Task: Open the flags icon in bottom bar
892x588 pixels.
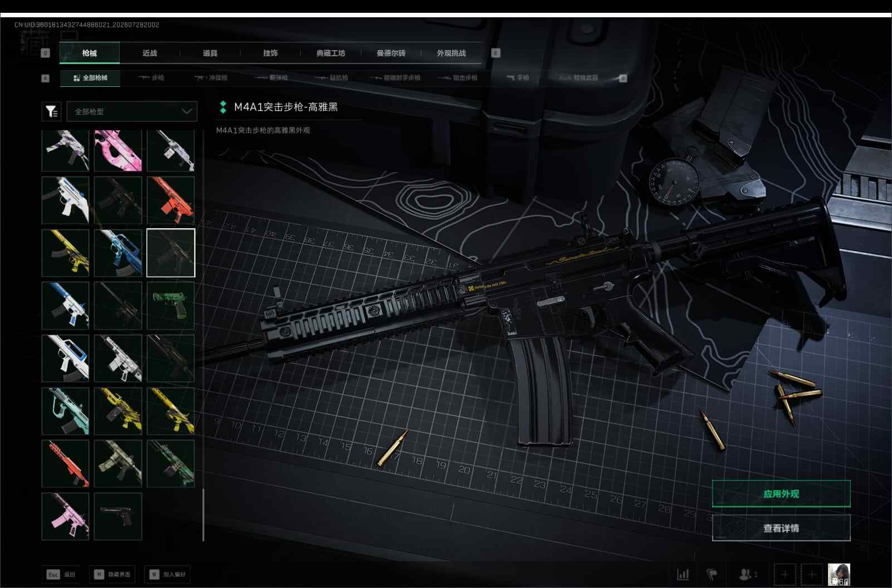Action: [712, 574]
